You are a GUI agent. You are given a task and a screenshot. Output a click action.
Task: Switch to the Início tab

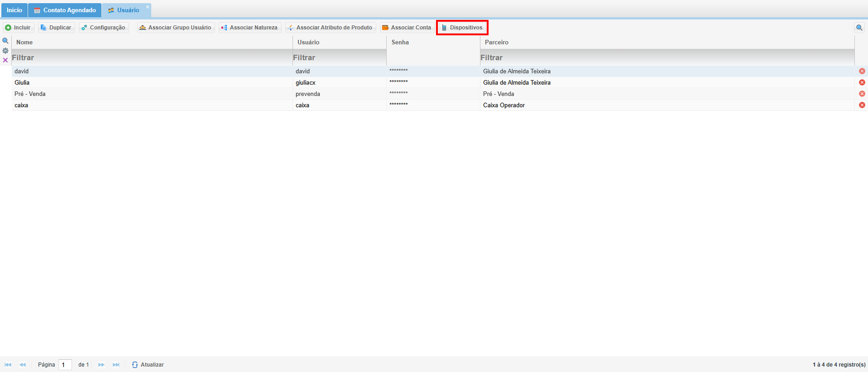click(14, 10)
